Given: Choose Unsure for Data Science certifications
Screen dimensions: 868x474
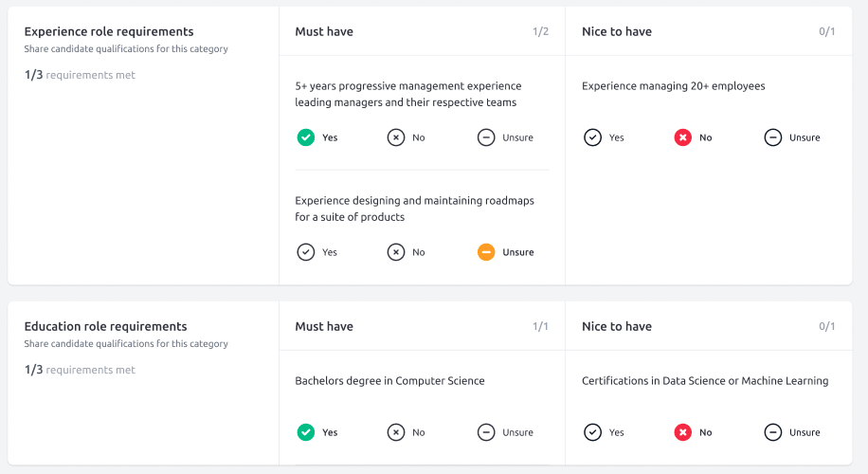Looking at the screenshot, I should [x=773, y=432].
